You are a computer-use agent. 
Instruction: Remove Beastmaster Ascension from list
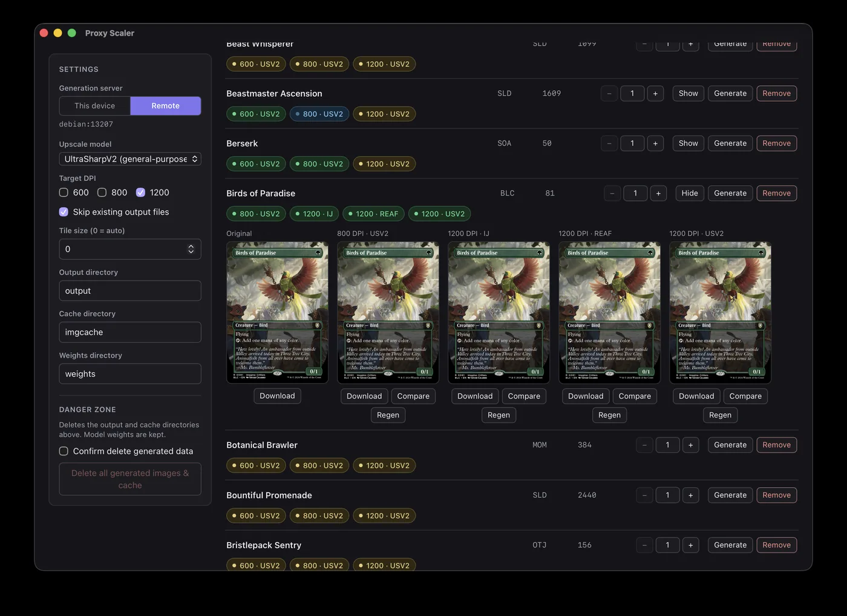777,93
